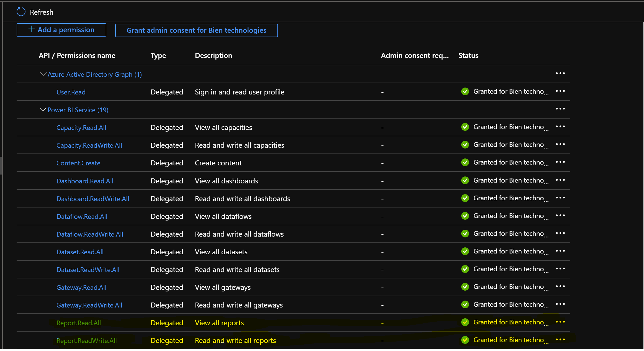The image size is (644, 351).
Task: Open ellipsis menu for Gateway.ReadWrite.All
Action: [x=560, y=304]
